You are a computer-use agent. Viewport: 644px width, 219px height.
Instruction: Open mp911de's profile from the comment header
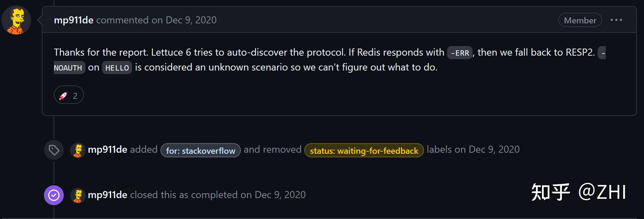(73, 20)
